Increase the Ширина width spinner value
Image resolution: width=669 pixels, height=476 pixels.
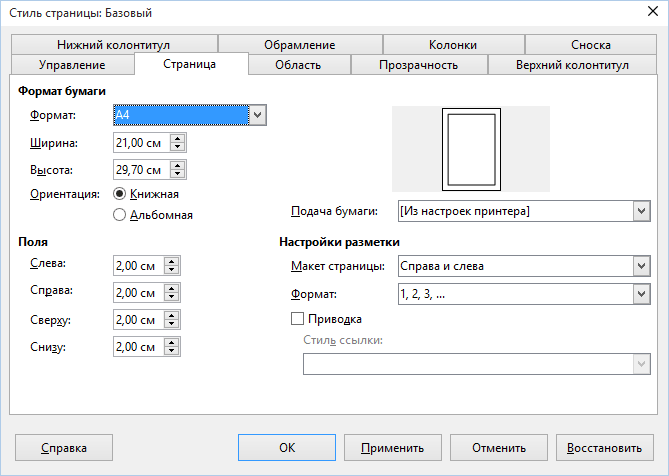177,138
